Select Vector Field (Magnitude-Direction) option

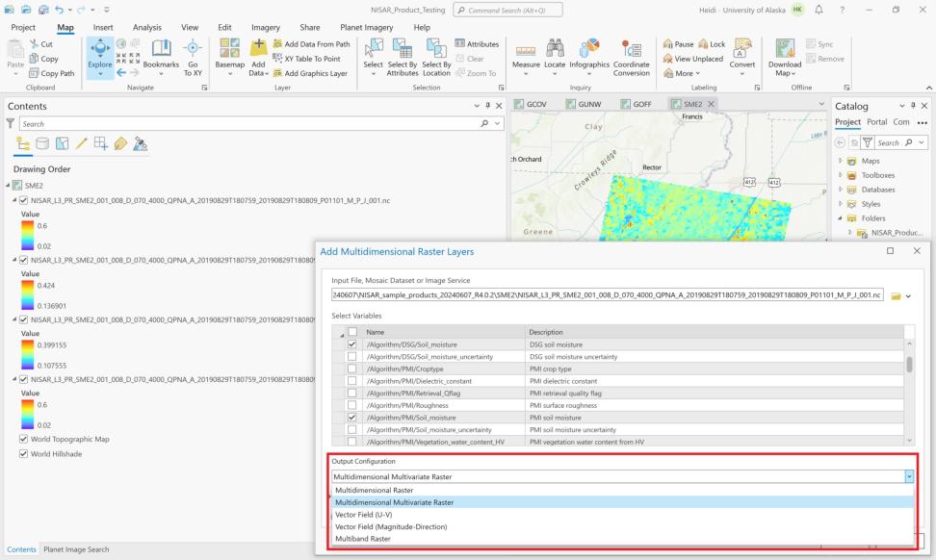[x=623, y=526]
